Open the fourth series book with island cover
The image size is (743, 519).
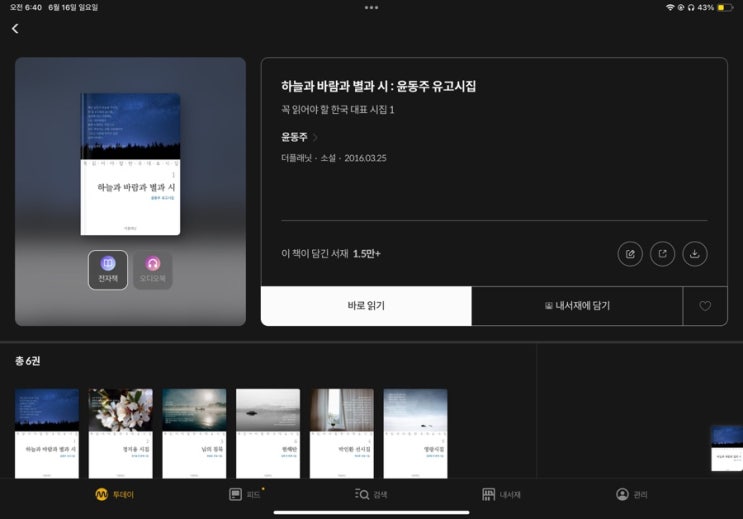(x=268, y=433)
